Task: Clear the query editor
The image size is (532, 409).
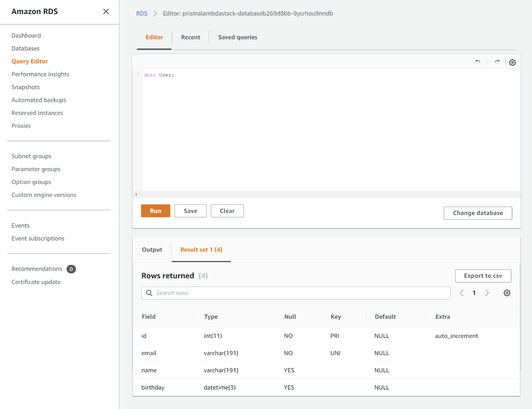Action: (x=227, y=211)
